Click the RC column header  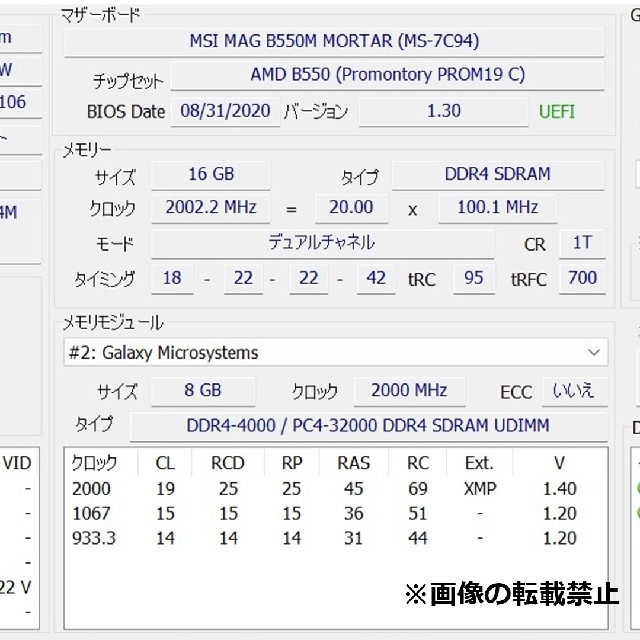[418, 463]
